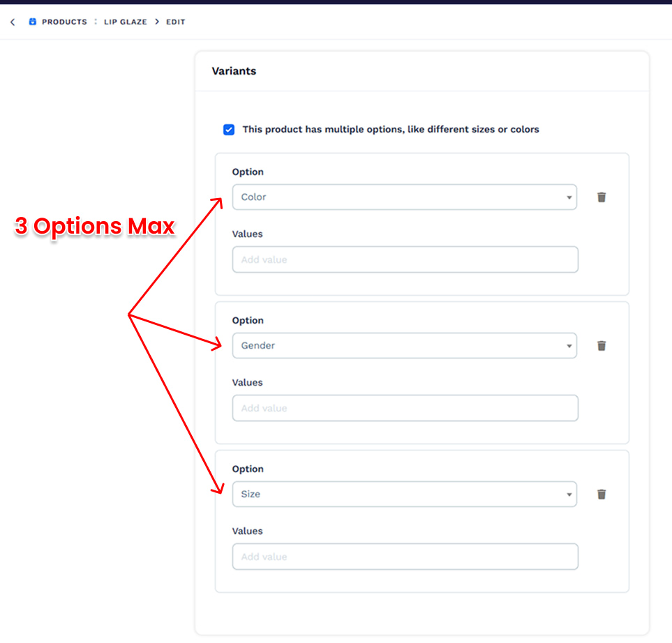
Task: Click the Variants section heading
Action: tap(234, 71)
